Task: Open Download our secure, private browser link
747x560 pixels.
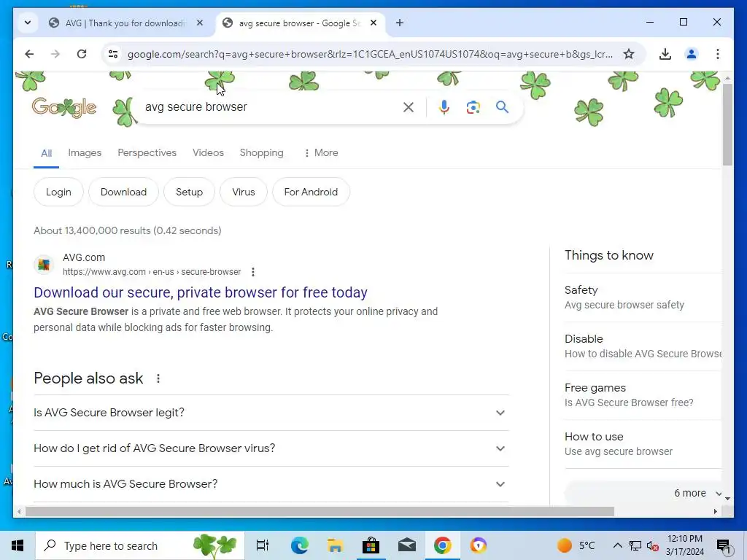Action: coord(201,292)
